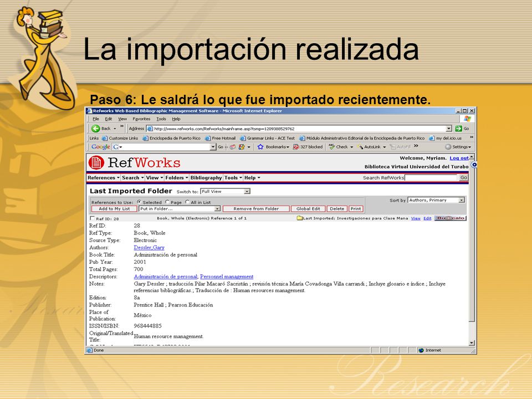Image resolution: width=532 pixels, height=399 pixels.
Task: Click the 327 blocked popup blocker icon
Action: click(x=296, y=147)
